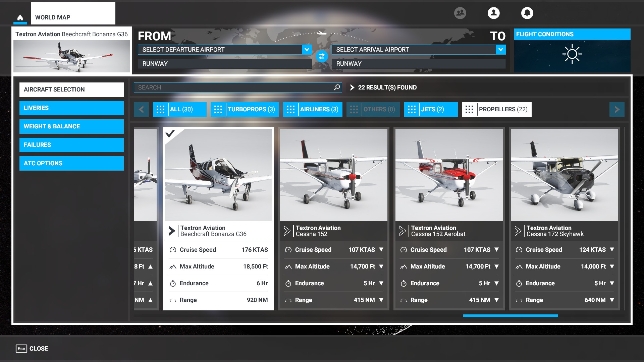Toggle flight conditions sunny weather icon

click(571, 54)
